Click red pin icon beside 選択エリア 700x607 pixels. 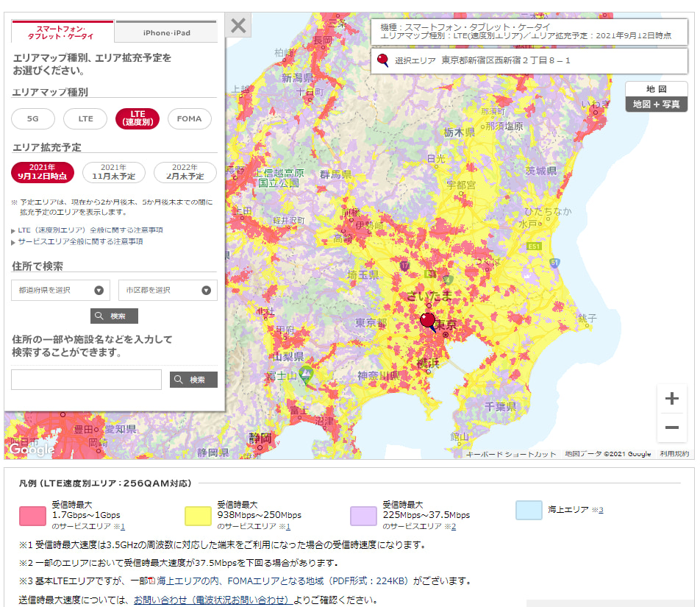click(382, 60)
